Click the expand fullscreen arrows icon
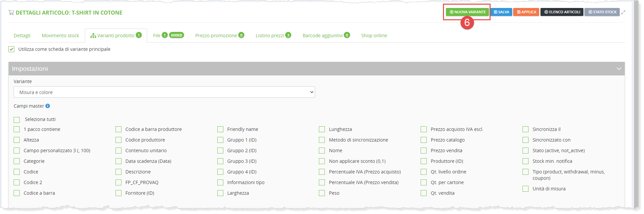 [623, 12]
